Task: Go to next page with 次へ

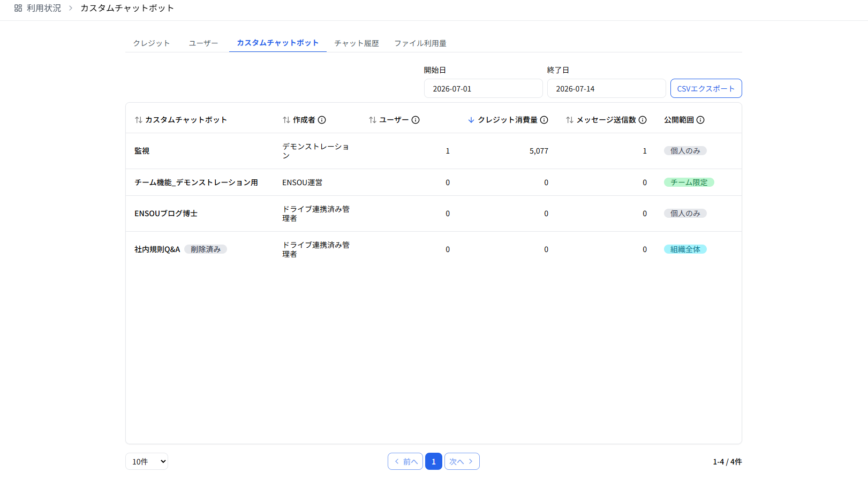Action: click(x=462, y=461)
